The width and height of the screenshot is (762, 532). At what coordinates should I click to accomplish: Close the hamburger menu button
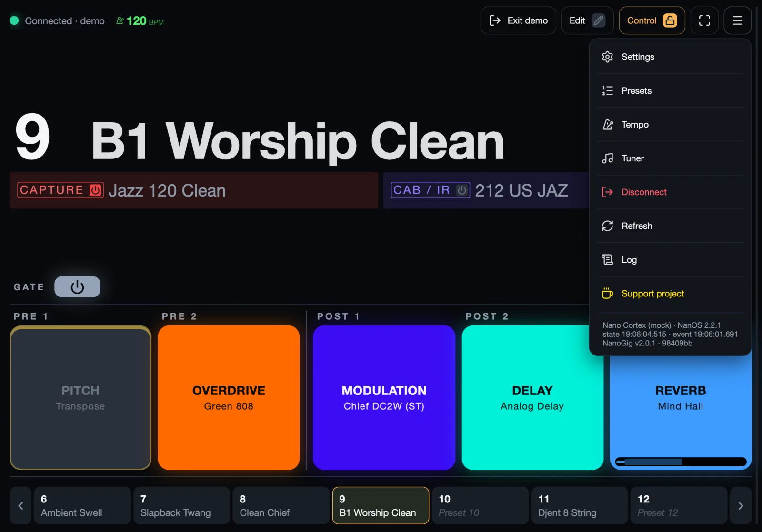737,20
